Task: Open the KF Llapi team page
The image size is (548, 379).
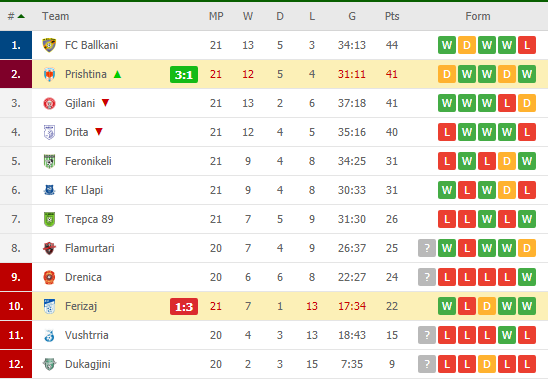Action: pos(84,190)
